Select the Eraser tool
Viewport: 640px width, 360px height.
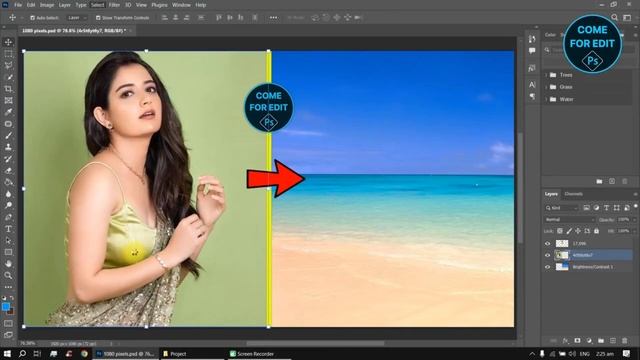click(x=8, y=171)
